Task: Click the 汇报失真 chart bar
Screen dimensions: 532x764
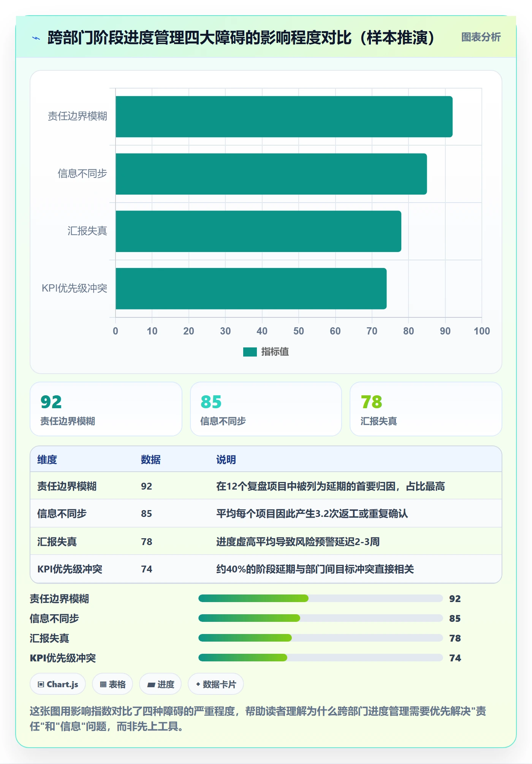Action: point(258,231)
